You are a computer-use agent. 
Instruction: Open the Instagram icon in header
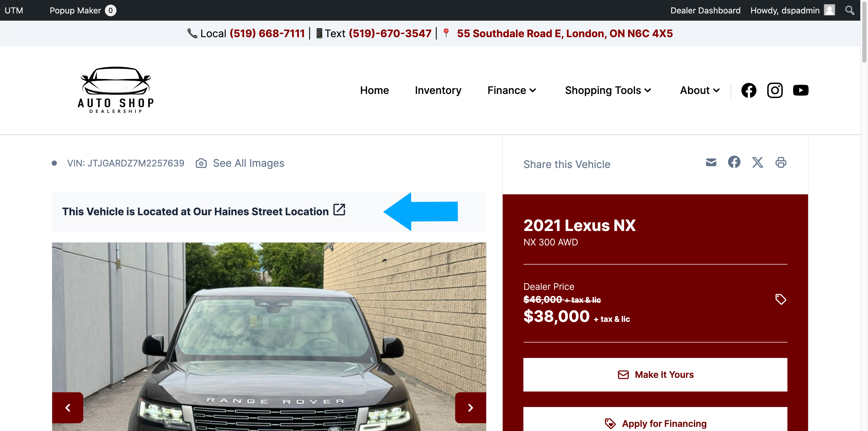tap(775, 90)
